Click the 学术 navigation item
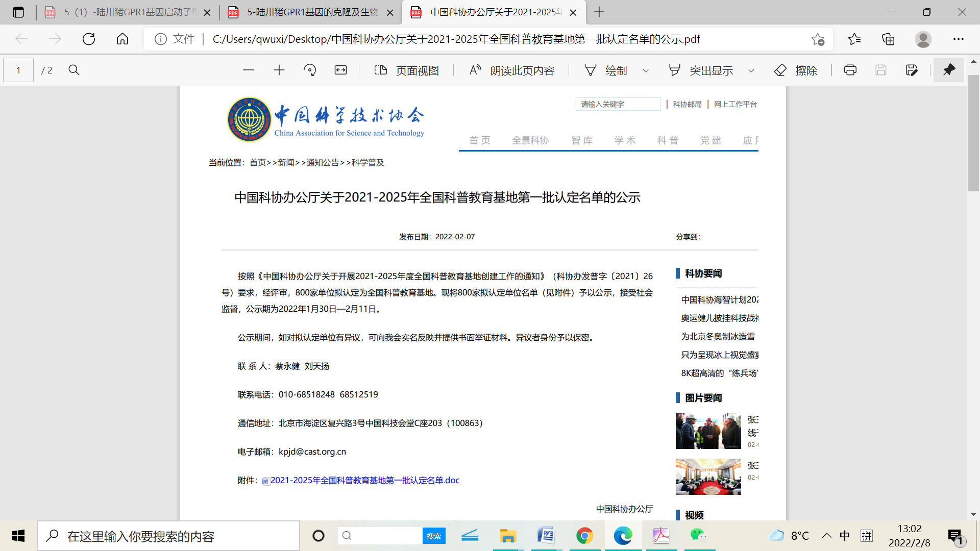980x551 pixels. [x=625, y=140]
